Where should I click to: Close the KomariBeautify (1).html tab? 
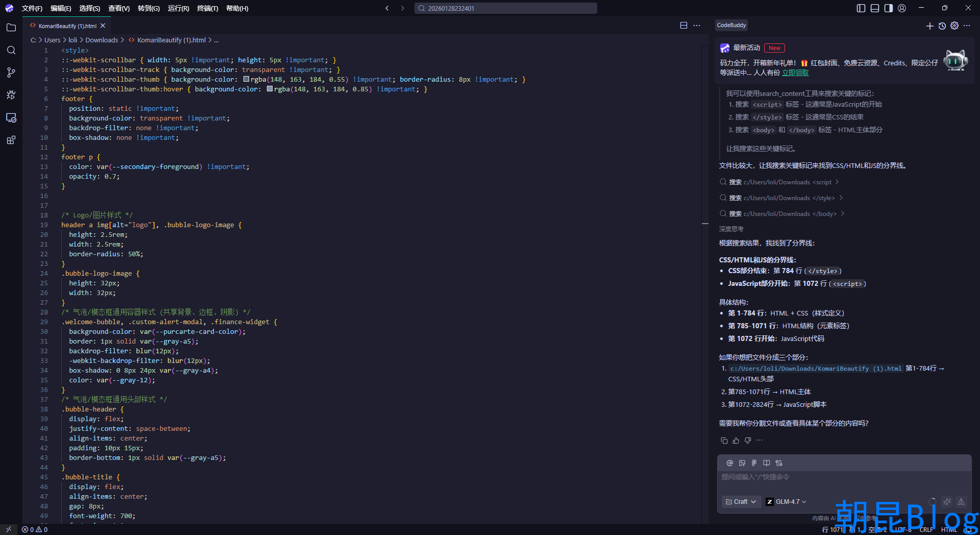[103, 26]
